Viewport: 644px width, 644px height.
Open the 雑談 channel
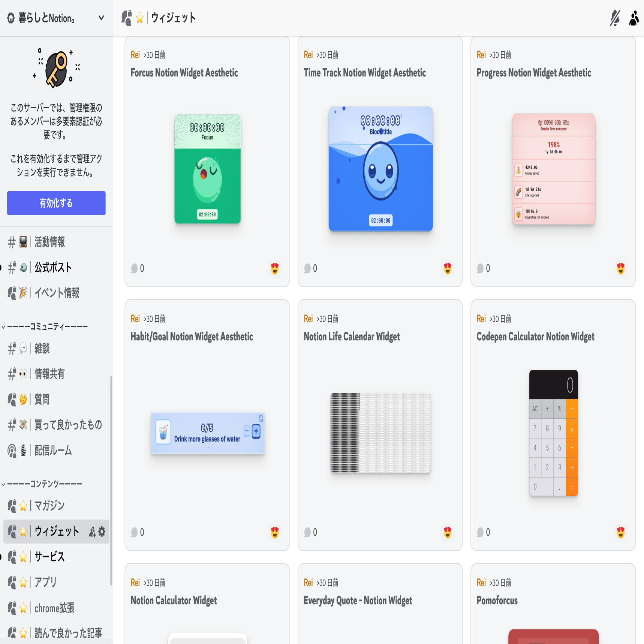56,349
